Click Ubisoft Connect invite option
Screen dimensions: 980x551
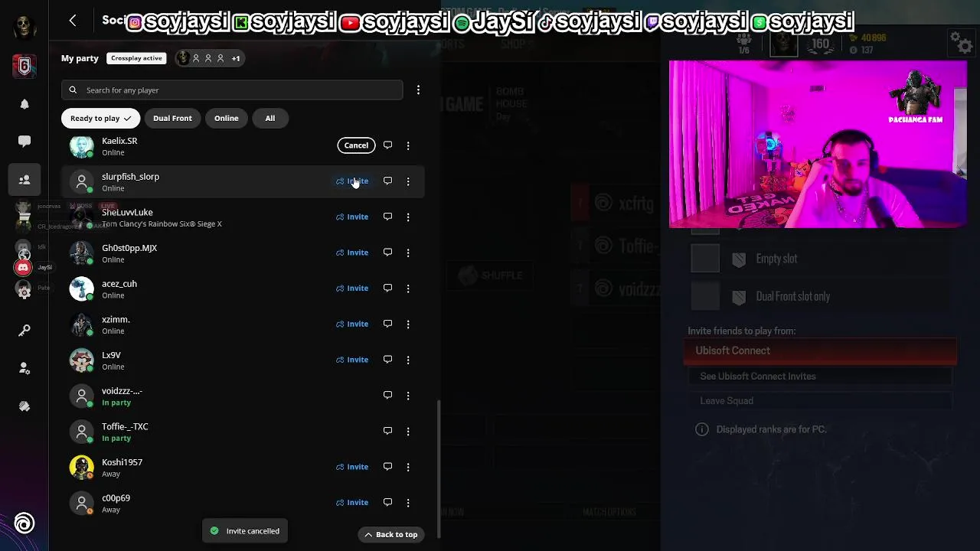click(x=820, y=350)
